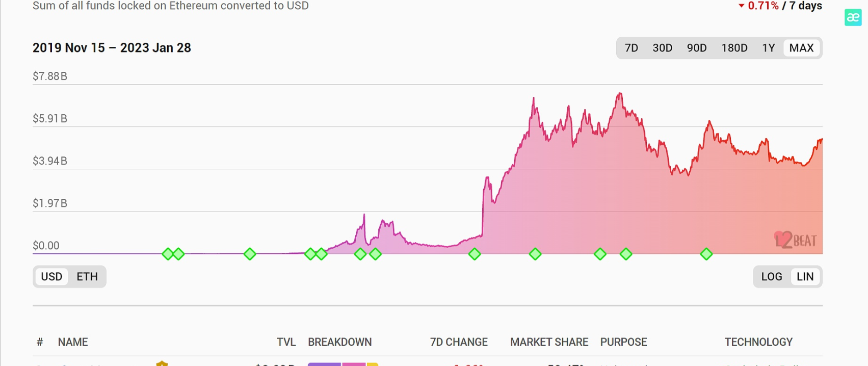Switch to the 180D range
This screenshot has height=366, width=868.
734,48
